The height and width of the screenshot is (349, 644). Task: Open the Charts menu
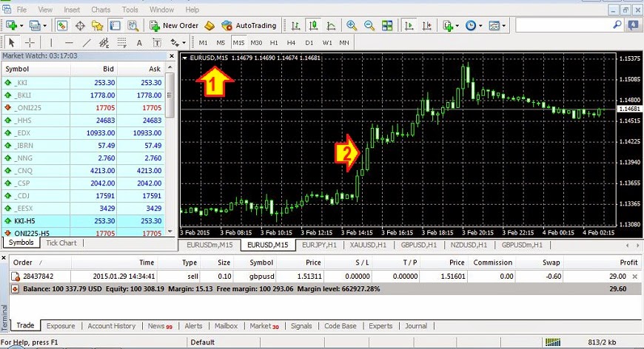click(101, 10)
